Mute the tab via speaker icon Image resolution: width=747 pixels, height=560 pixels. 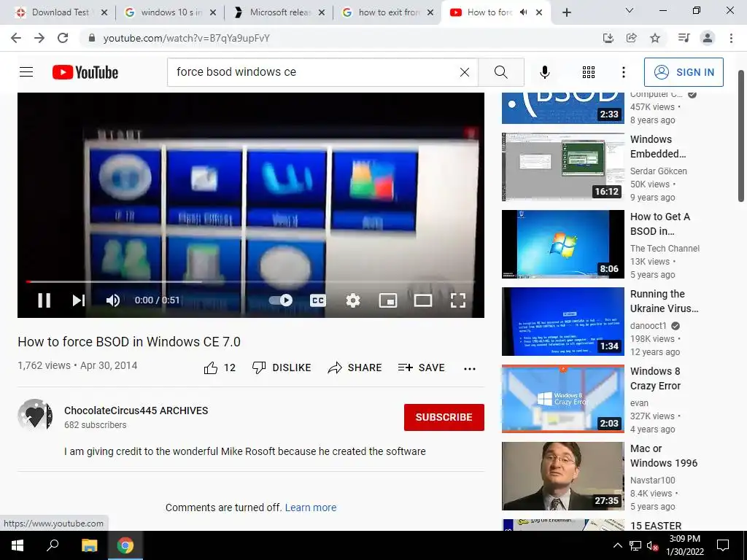(x=523, y=12)
